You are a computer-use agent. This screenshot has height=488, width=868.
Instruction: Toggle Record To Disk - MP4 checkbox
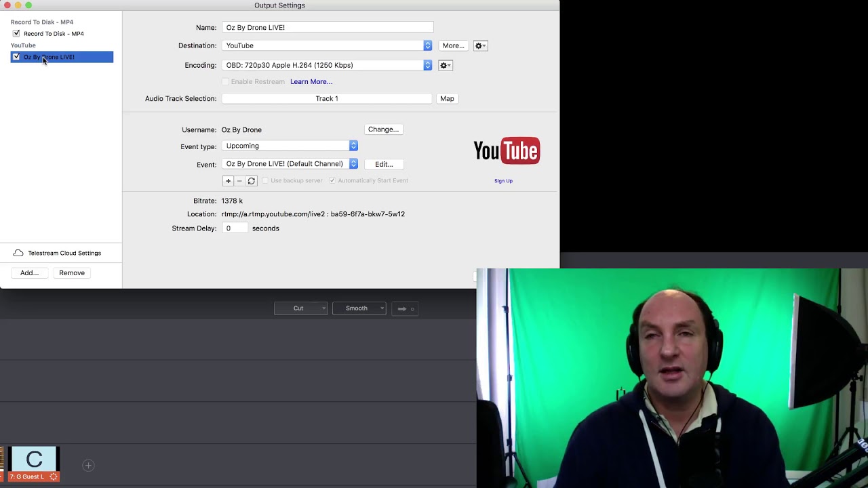click(16, 33)
